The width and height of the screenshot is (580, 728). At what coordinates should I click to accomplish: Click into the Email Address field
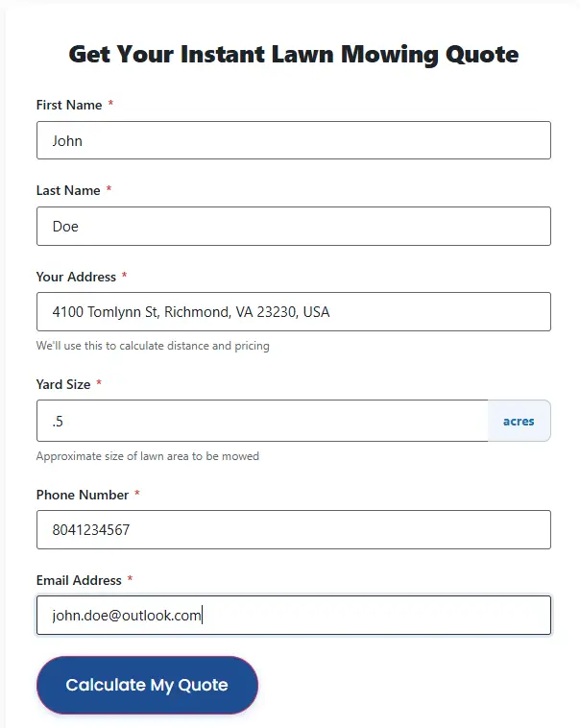[x=293, y=615]
